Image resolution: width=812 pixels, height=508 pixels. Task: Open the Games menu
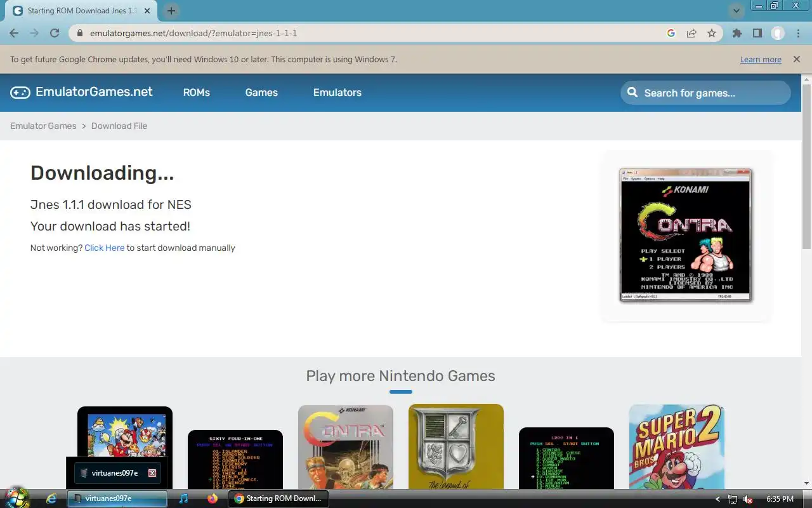(x=261, y=92)
